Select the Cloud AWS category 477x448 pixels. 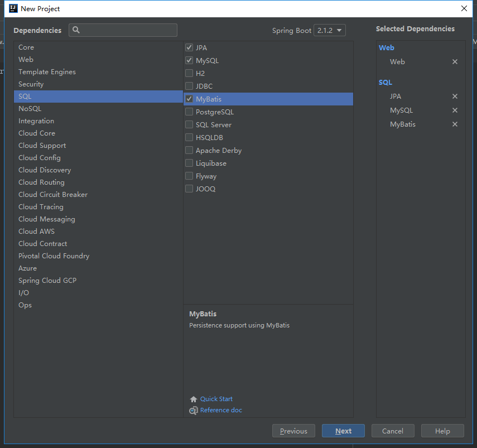coord(98,232)
